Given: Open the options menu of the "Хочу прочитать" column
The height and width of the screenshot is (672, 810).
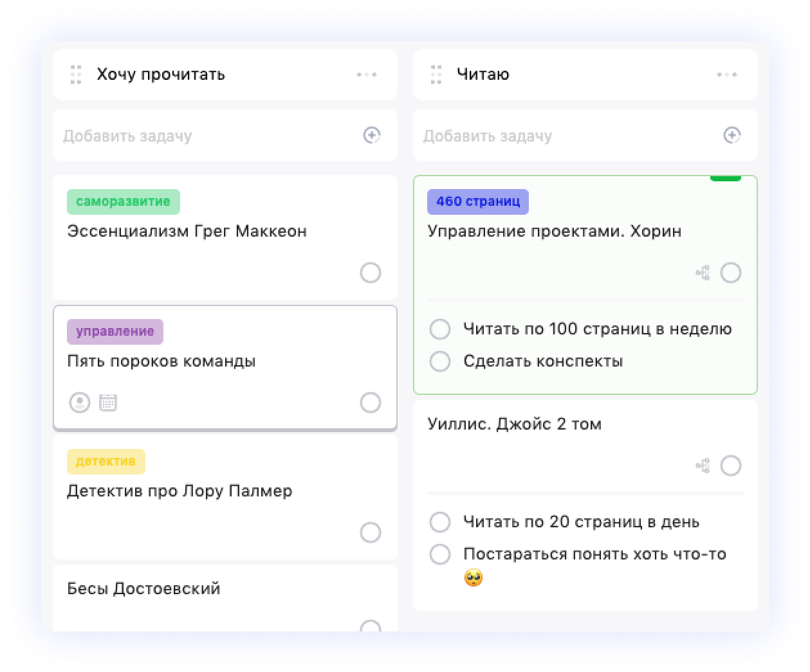Looking at the screenshot, I should coord(367,74).
